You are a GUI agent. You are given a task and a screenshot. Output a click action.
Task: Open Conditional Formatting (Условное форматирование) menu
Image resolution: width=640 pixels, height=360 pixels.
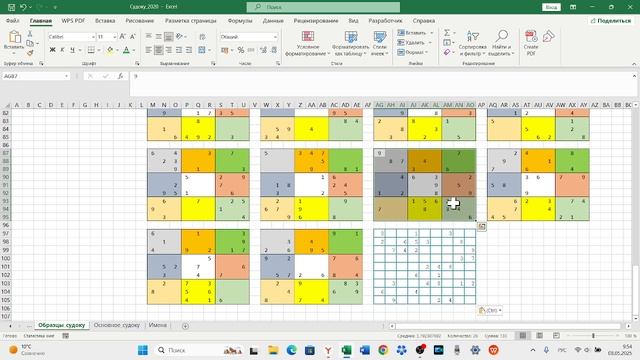click(308, 43)
